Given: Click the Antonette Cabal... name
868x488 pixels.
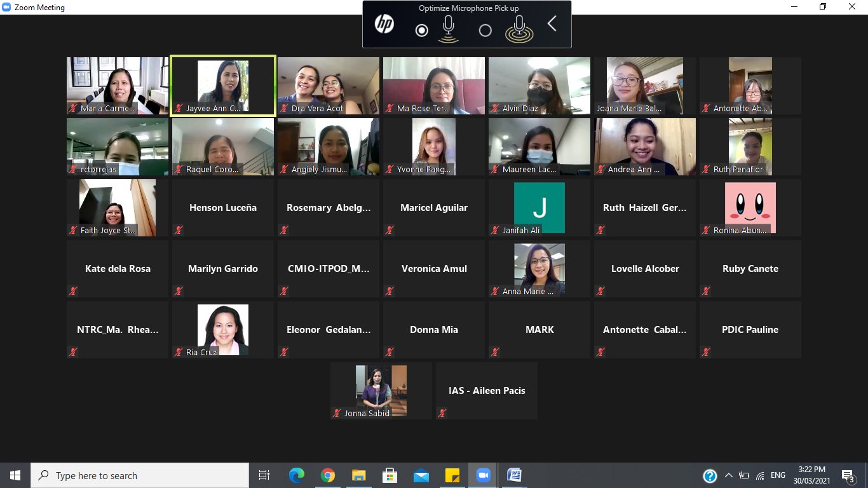Looking at the screenshot, I should (x=645, y=330).
